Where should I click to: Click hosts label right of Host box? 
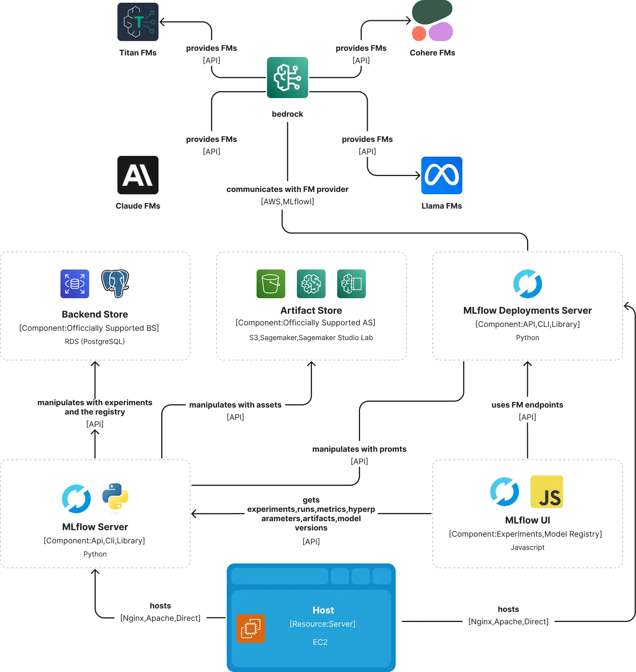pyautogui.click(x=508, y=609)
